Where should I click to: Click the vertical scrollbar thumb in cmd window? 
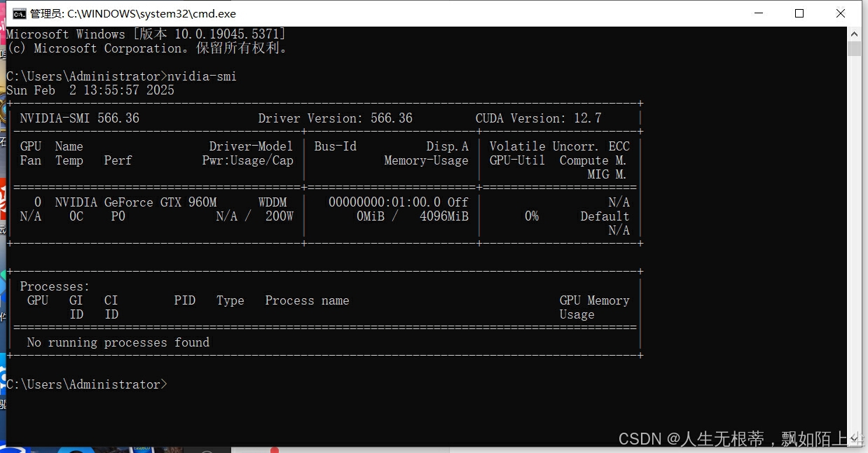[x=854, y=48]
